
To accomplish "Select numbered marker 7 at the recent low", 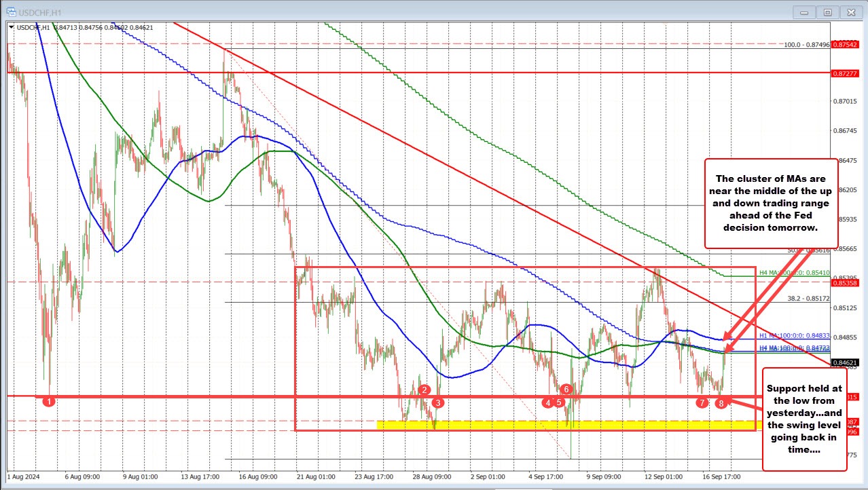I will 702,402.
